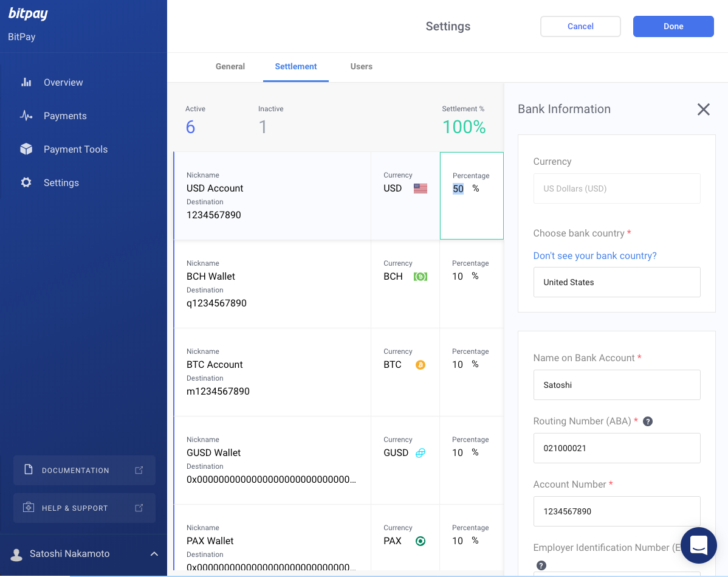728x577 pixels.
Task: Open the bank country selector showing United States
Action: coord(617,282)
